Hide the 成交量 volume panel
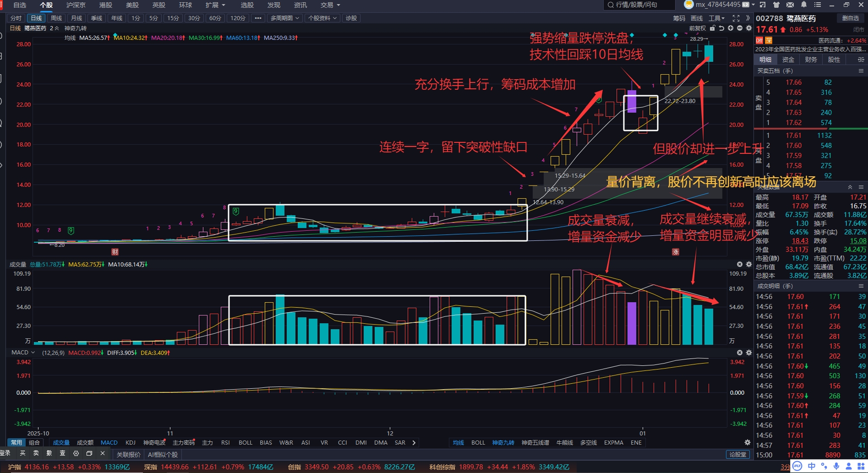 pyautogui.click(x=739, y=264)
